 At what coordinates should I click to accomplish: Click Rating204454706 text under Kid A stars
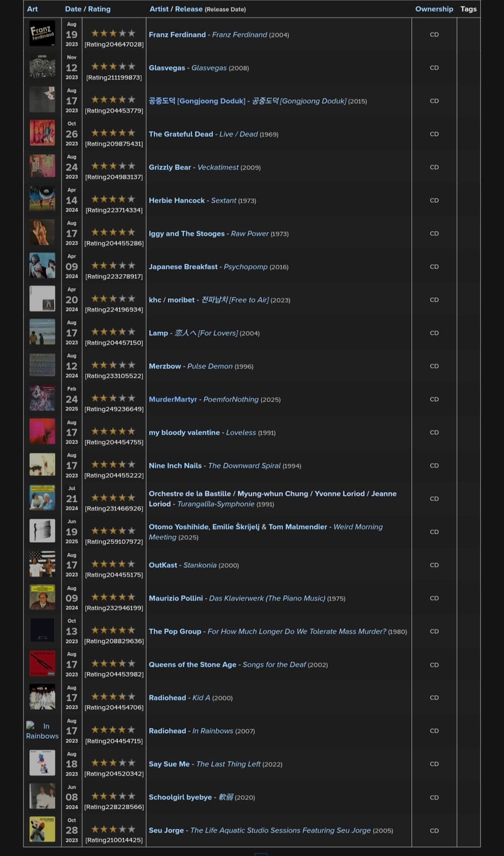point(114,707)
